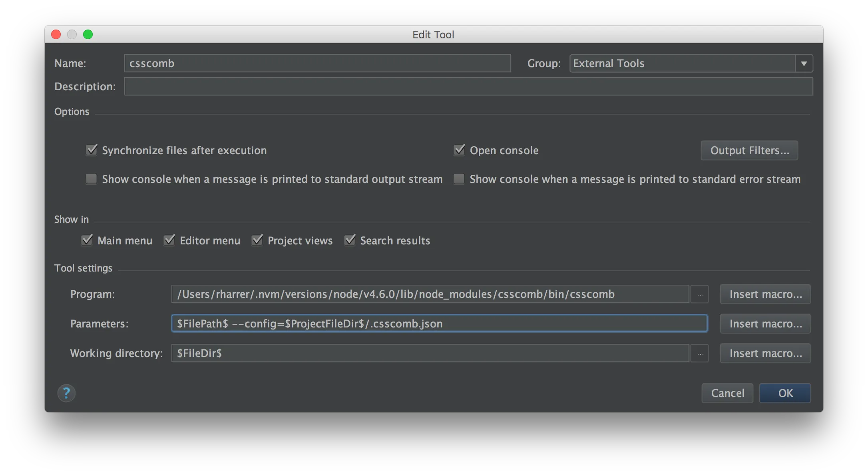
Task: Browse for Working directory via ellipsis button
Action: [x=700, y=353]
